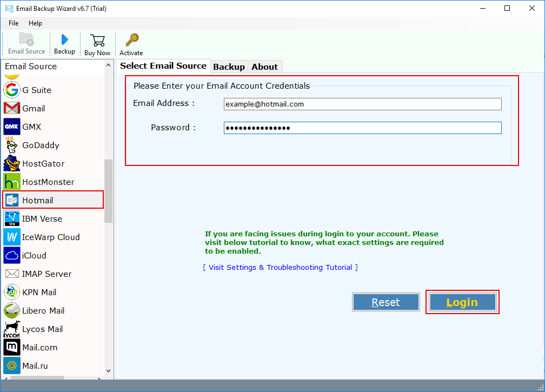The image size is (545, 392).
Task: Choose the GMX logo icon
Action: click(12, 127)
